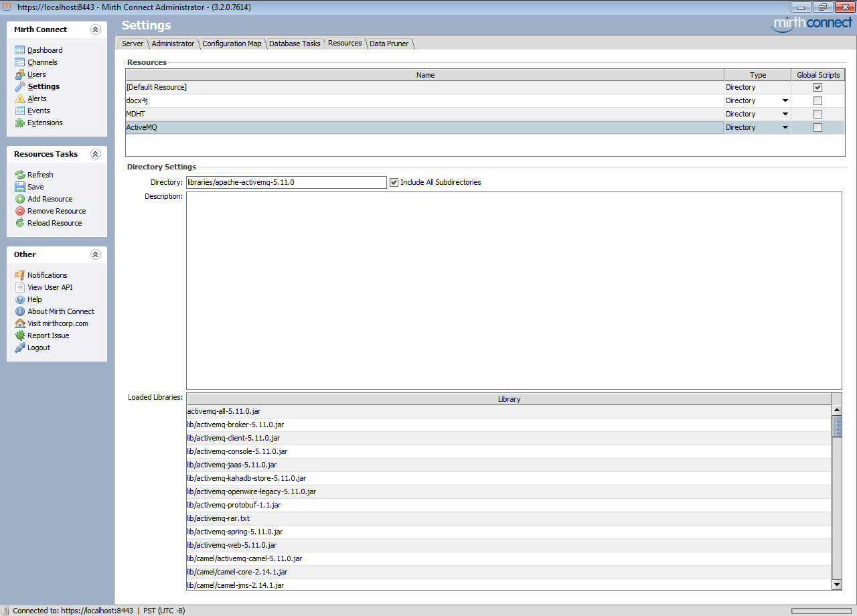Select lib/activemq-rar.txt library row

[509, 518]
